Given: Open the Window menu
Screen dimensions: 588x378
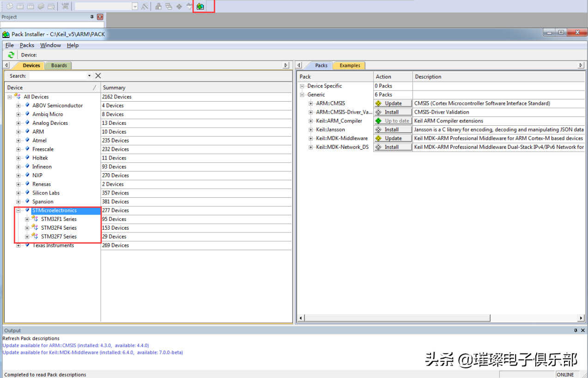Looking at the screenshot, I should (50, 45).
